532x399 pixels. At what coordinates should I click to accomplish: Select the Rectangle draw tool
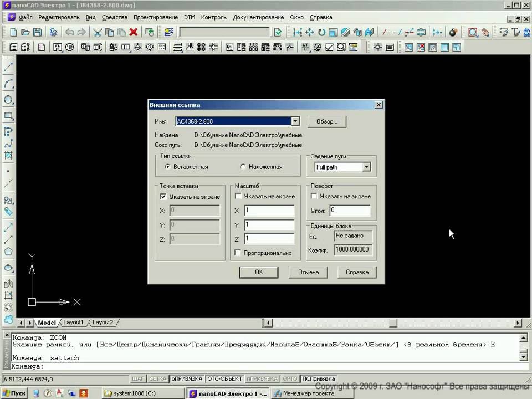[8, 116]
